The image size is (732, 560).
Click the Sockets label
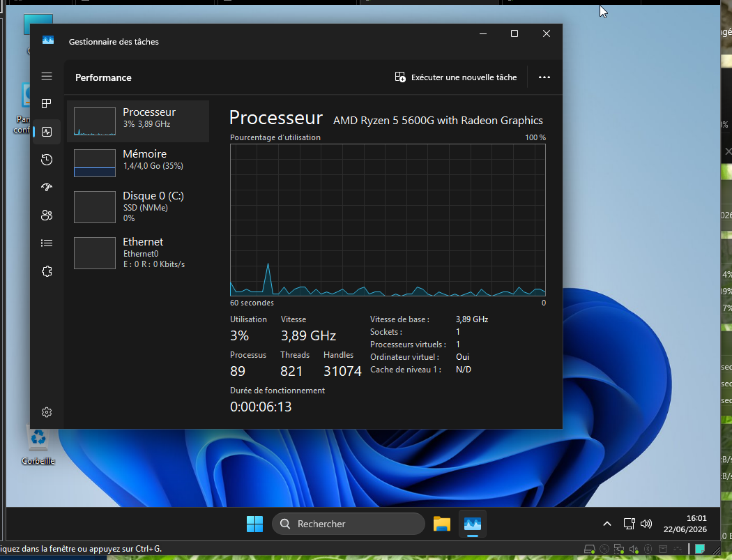[x=386, y=332]
